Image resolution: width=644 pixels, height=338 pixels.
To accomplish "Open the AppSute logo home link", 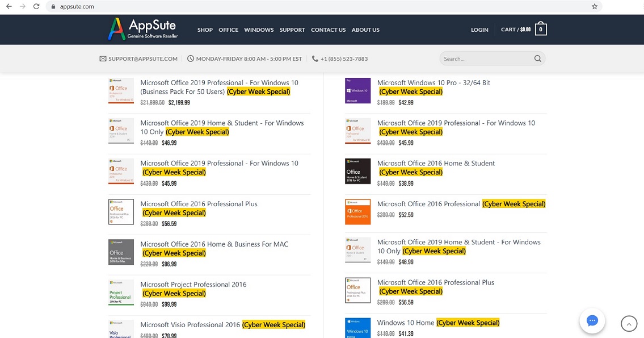I will pyautogui.click(x=142, y=29).
